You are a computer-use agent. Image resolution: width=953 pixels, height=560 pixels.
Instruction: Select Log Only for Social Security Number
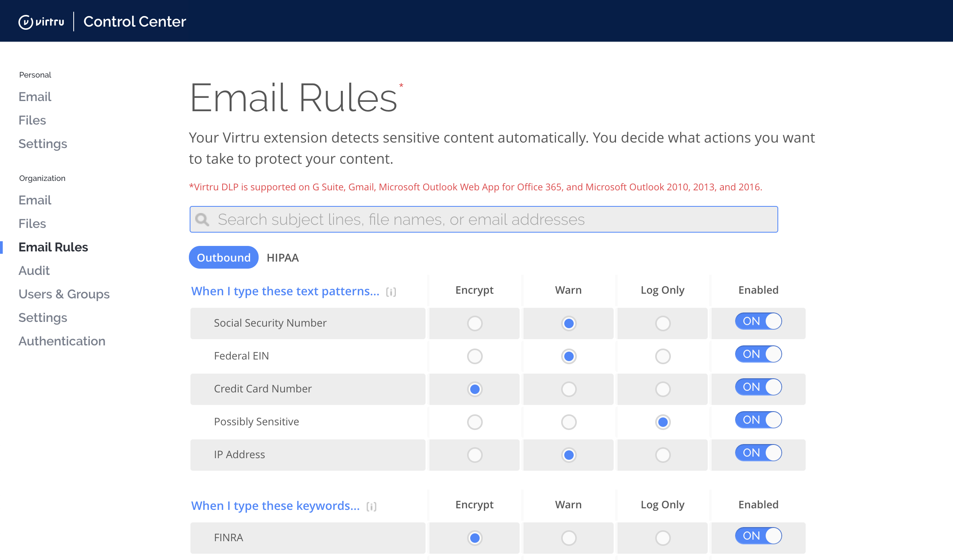click(x=663, y=323)
